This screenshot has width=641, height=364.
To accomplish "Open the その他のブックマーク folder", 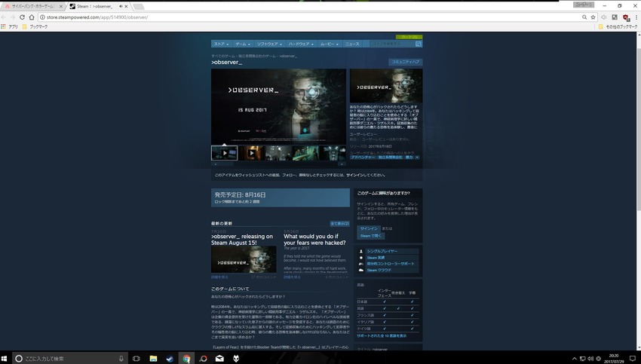I will [618, 26].
